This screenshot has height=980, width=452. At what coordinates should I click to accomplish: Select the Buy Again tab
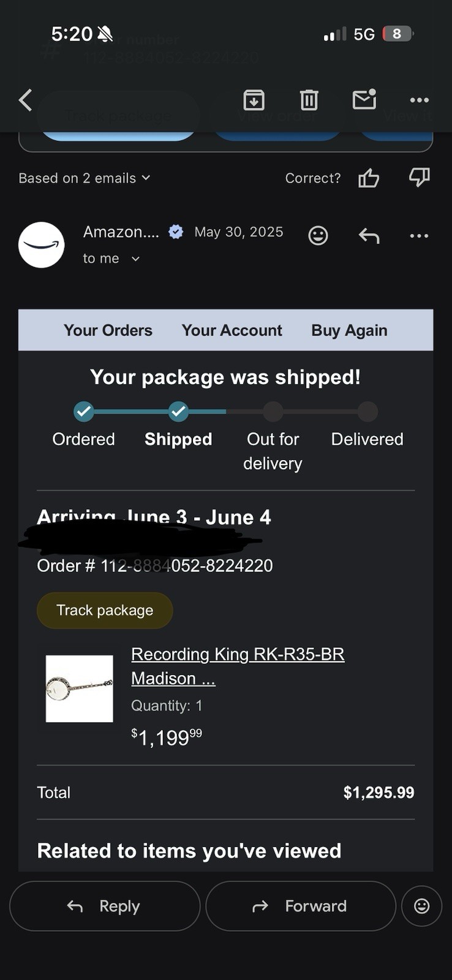pyautogui.click(x=349, y=330)
